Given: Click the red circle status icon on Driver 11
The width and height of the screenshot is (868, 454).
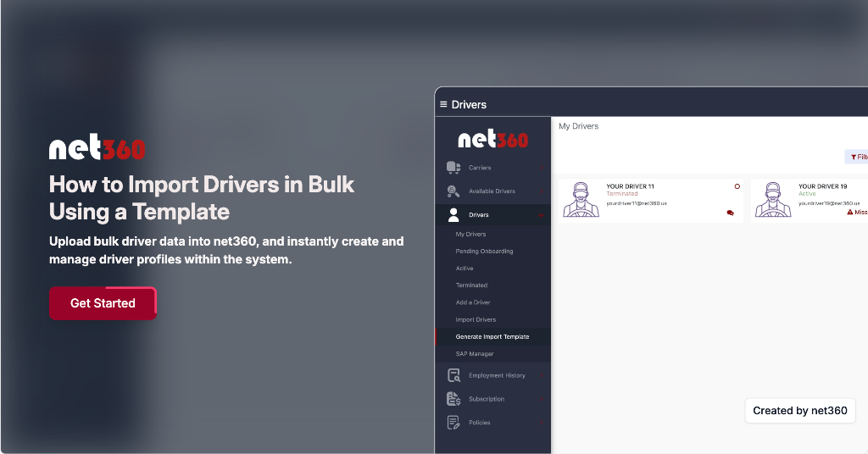Looking at the screenshot, I should click(x=737, y=186).
